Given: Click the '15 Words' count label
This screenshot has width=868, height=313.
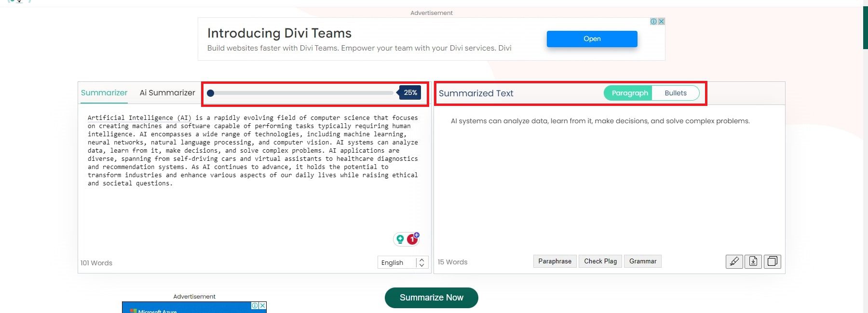Looking at the screenshot, I should [452, 262].
